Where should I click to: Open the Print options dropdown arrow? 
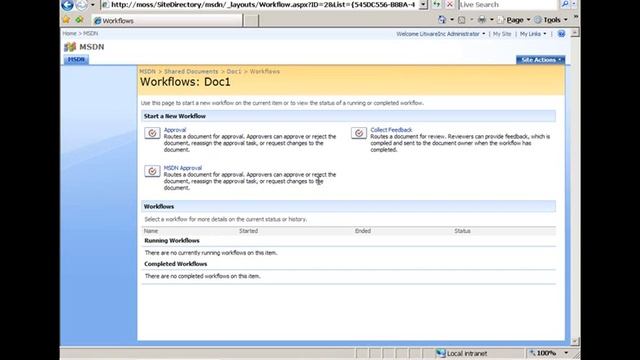492,20
